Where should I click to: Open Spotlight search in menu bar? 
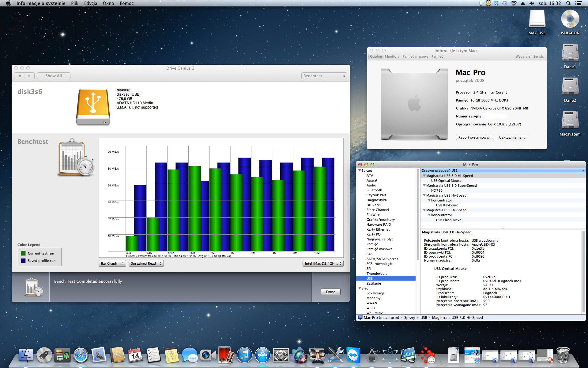point(568,3)
